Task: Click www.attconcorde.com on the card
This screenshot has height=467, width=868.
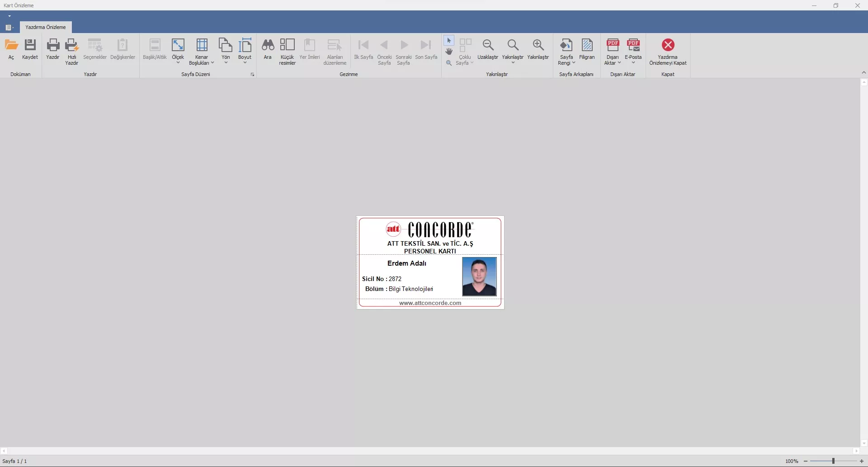Action: click(x=430, y=303)
